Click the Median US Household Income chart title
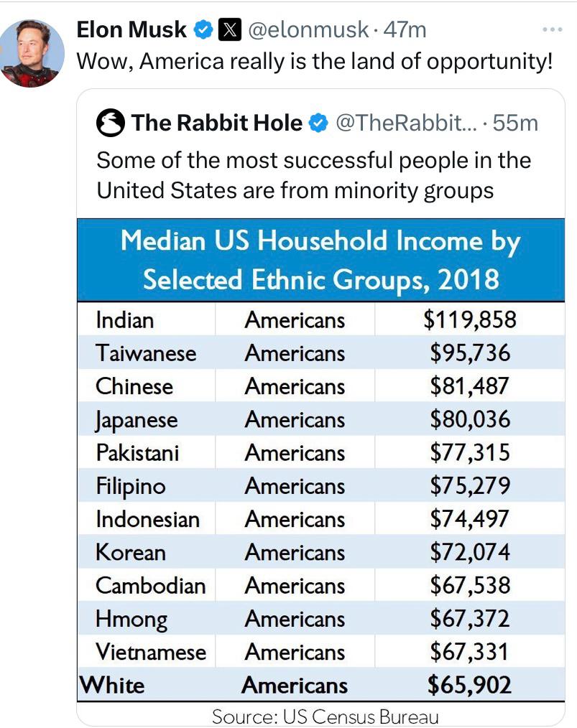This screenshot has width=577, height=728. click(x=321, y=260)
